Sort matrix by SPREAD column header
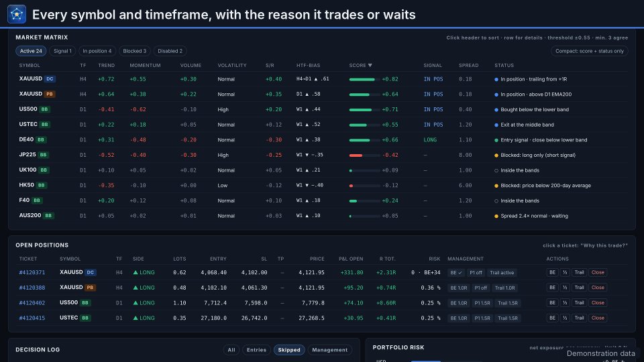The image size is (644, 362). point(469,65)
